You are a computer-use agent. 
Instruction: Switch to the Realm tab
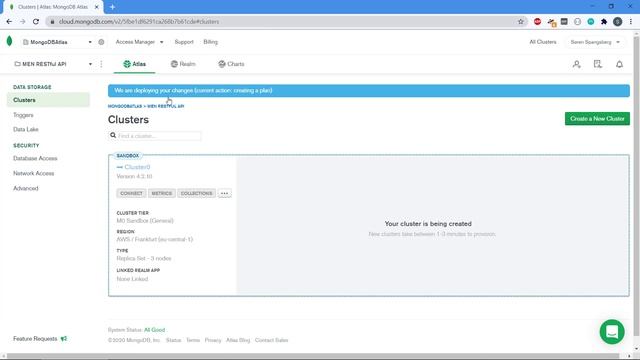coord(183,64)
